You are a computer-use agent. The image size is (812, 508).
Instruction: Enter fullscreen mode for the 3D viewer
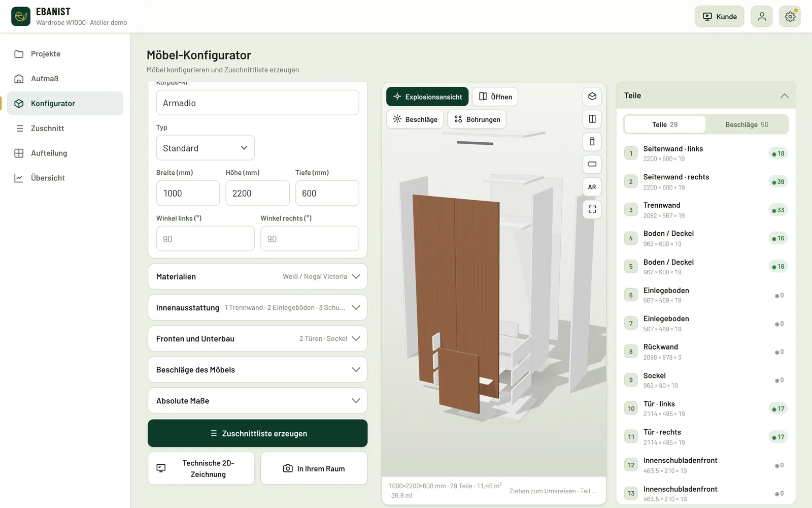(592, 209)
